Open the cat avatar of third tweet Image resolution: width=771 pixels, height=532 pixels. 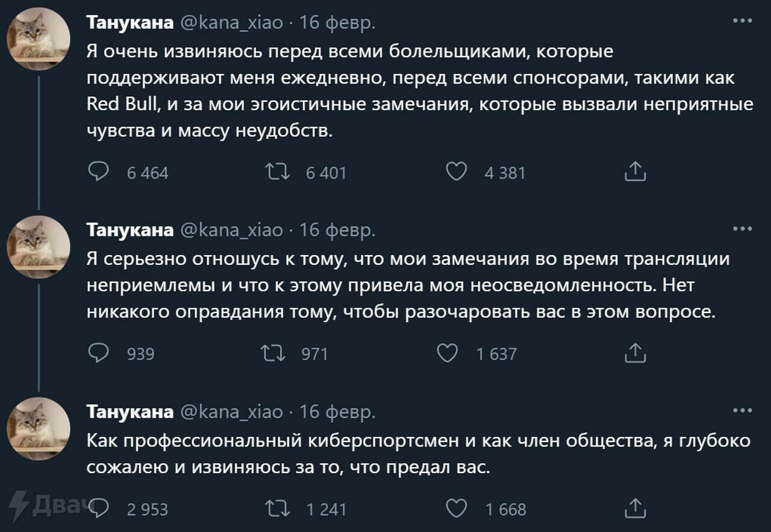coord(39,428)
